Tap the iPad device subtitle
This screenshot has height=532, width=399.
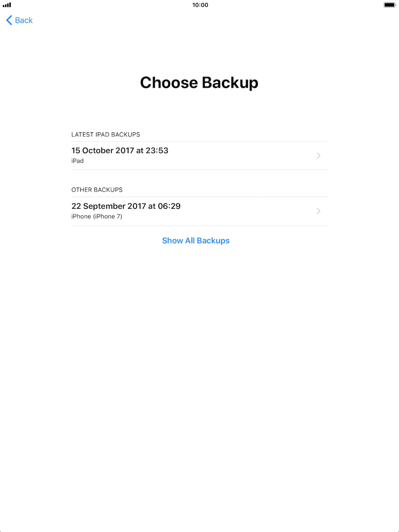click(77, 161)
